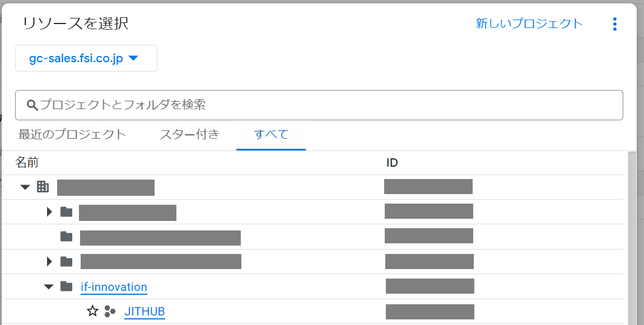Open the three-dot more options menu
Screen dimensions: 644x325
(615, 24)
